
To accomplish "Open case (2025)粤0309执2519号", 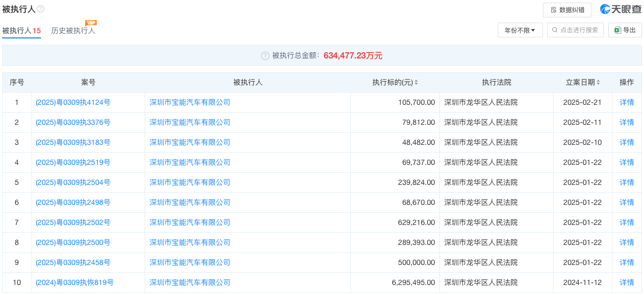I will pyautogui.click(x=73, y=162).
